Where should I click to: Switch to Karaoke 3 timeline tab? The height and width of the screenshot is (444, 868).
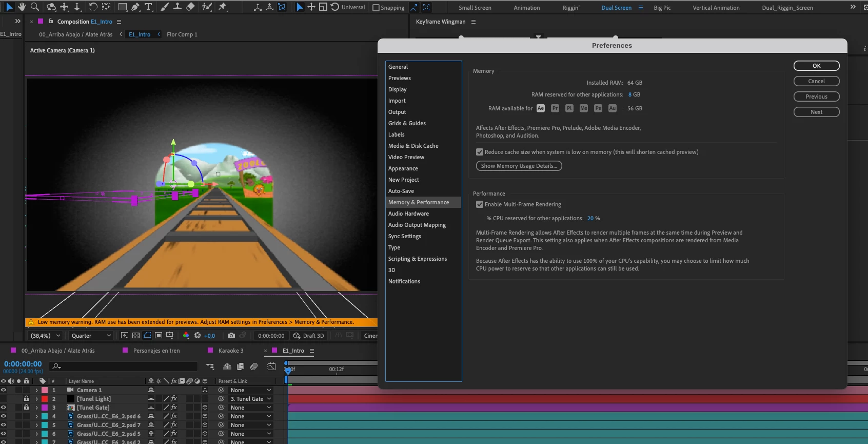(231, 351)
